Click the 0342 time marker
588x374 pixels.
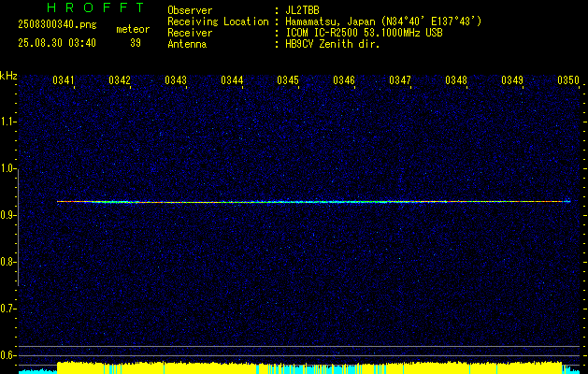[x=120, y=79]
